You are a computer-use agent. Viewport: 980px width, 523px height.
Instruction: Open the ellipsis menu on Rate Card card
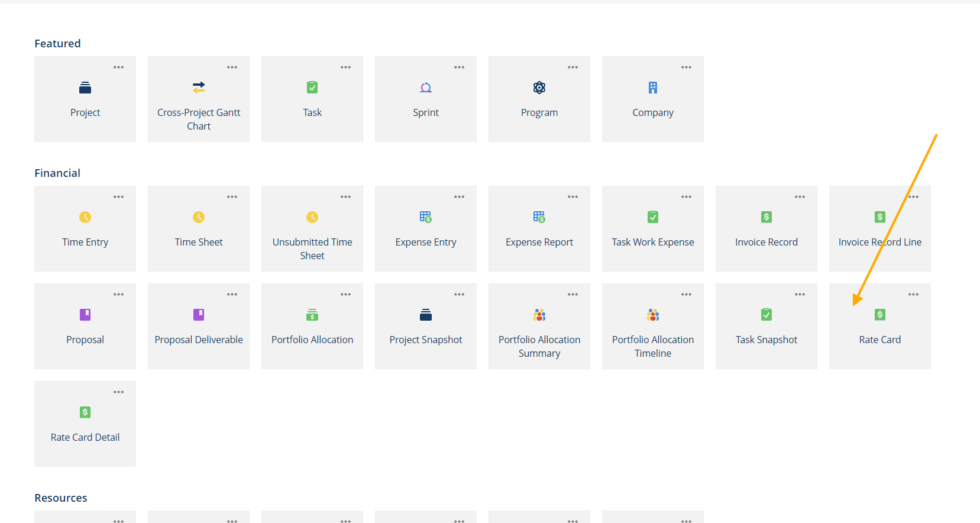pos(914,295)
